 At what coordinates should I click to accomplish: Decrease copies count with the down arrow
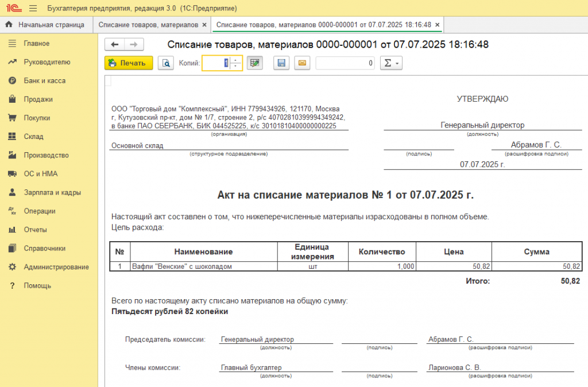pyautogui.click(x=235, y=67)
